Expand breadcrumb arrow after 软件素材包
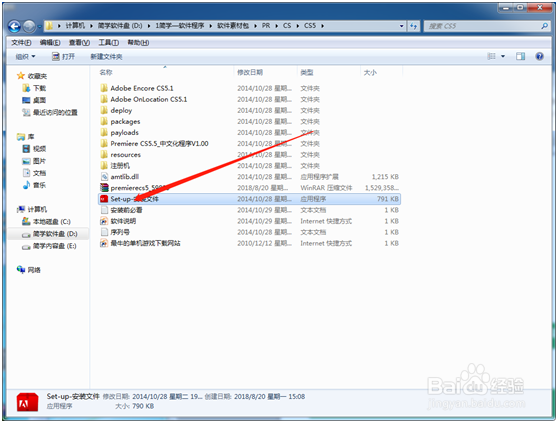The image size is (558, 423). tap(255, 26)
